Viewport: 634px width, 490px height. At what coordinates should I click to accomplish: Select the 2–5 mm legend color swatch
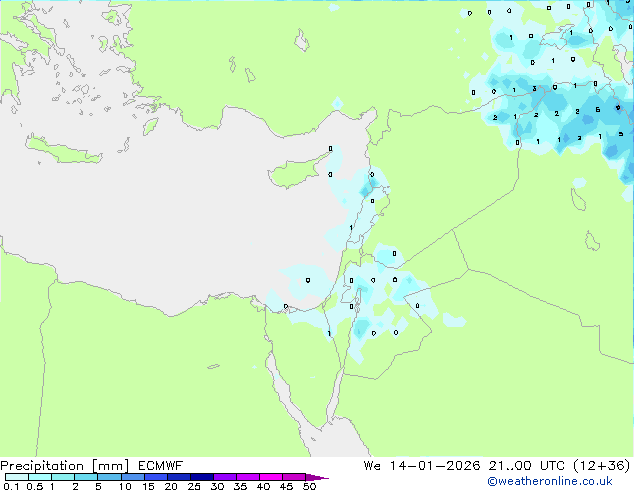(86, 477)
